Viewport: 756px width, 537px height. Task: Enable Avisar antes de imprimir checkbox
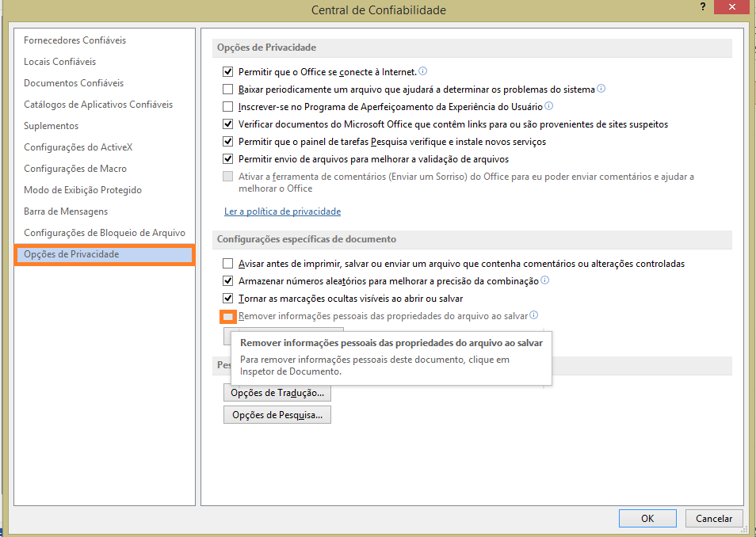coord(227,263)
